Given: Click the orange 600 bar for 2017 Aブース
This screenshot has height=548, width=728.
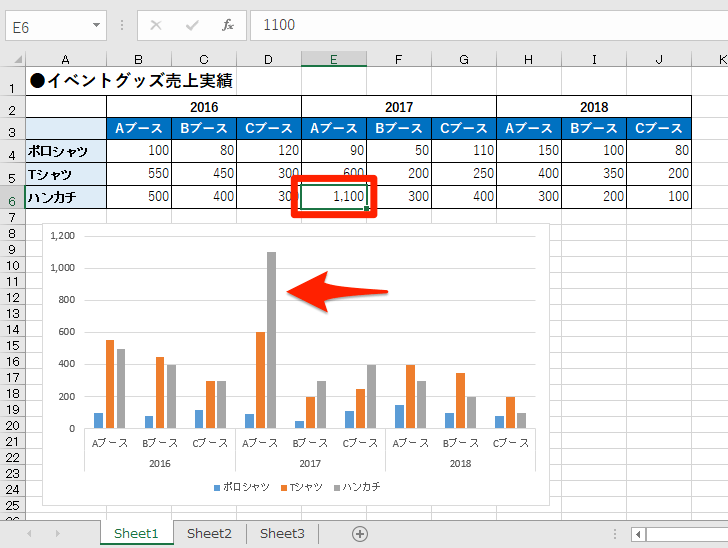Looking at the screenshot, I should click(260, 380).
